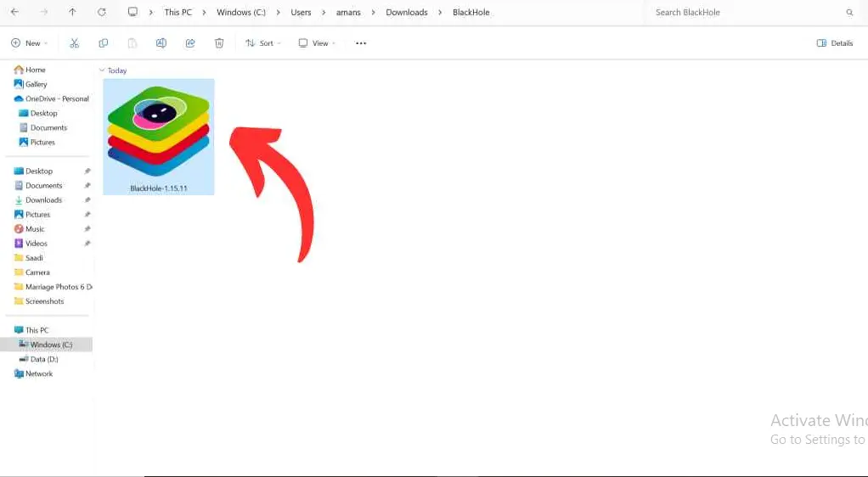This screenshot has height=477, width=868.
Task: Click the Rename icon in toolbar
Action: pyautogui.click(x=161, y=43)
